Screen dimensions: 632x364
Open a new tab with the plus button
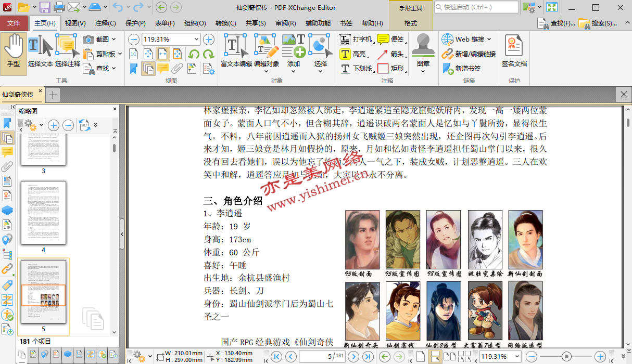53,95
